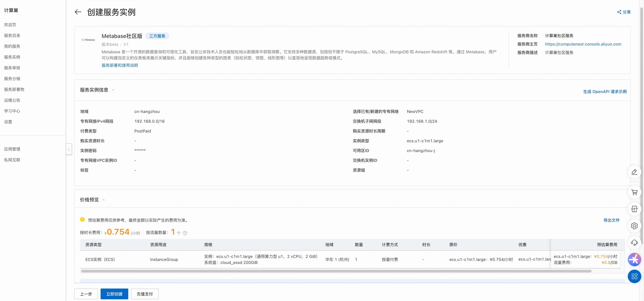
Task: Open the customer service headset icon
Action: tap(634, 243)
